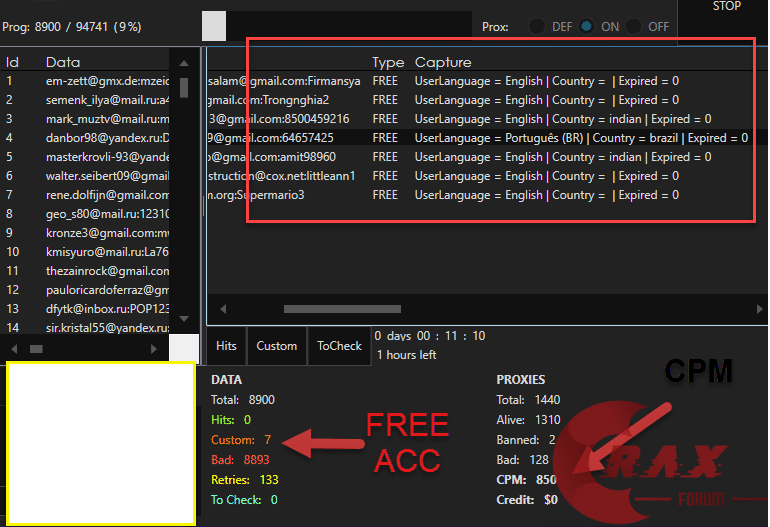
Task: Click the Bad: 8893 statistic
Action: pyautogui.click(x=240, y=460)
